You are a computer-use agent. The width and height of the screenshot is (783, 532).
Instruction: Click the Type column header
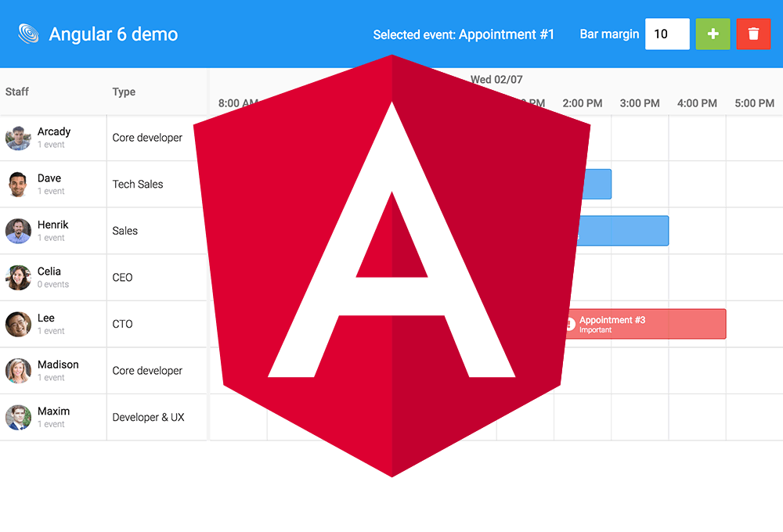click(x=124, y=92)
